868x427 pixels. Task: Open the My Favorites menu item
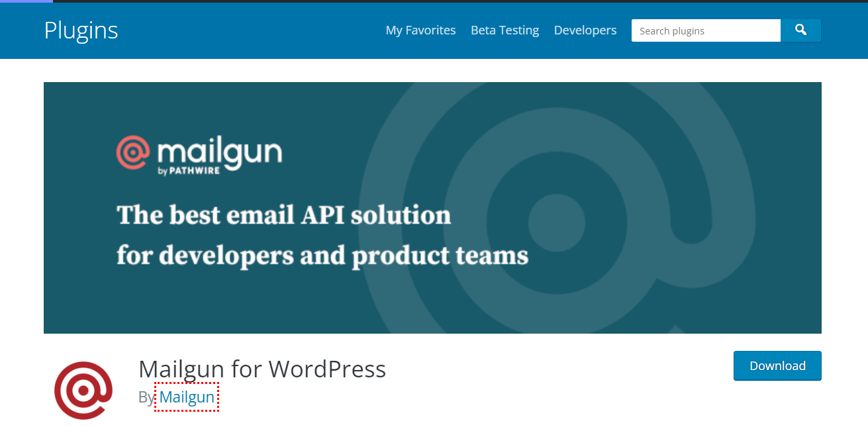coord(421,30)
